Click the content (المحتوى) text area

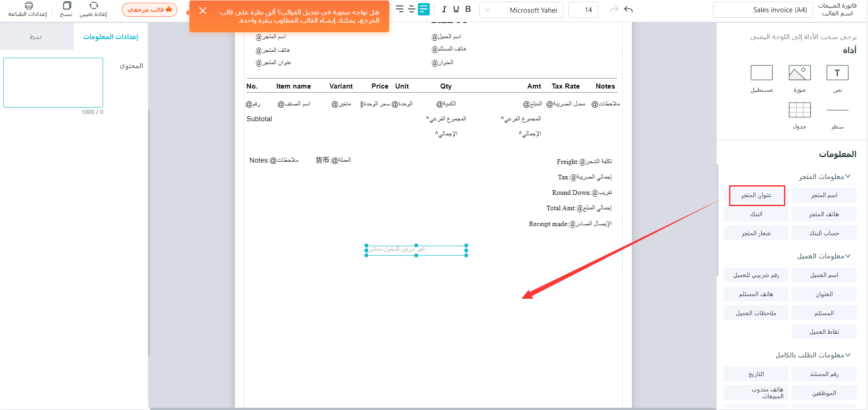pyautogui.click(x=53, y=83)
